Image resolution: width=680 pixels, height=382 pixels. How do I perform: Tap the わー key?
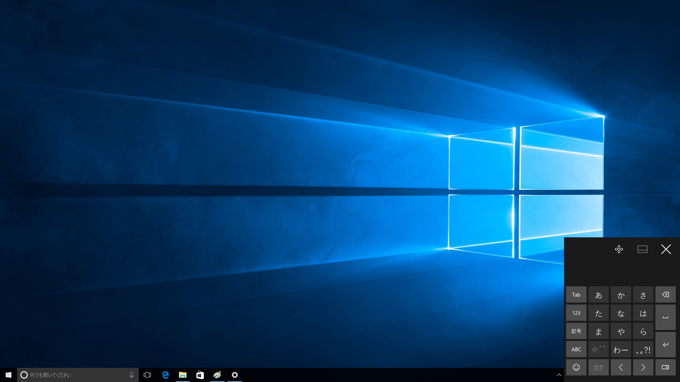point(621,349)
